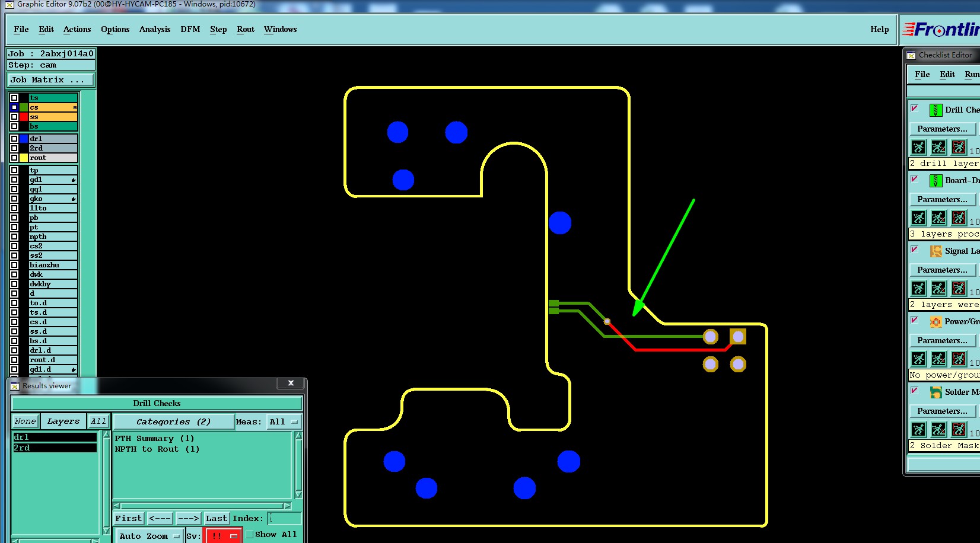Viewport: 980px width, 543px height.
Task: Open Parameters for Drill Checks
Action: click(x=942, y=129)
